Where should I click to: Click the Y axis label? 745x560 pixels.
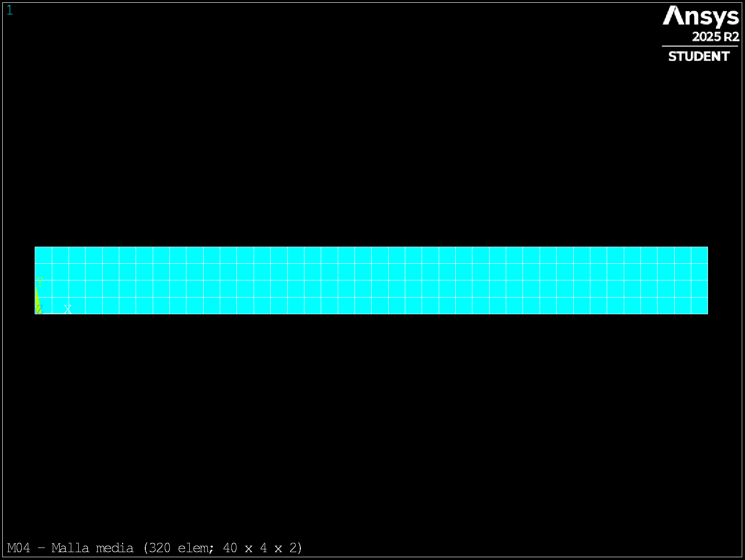(x=40, y=282)
